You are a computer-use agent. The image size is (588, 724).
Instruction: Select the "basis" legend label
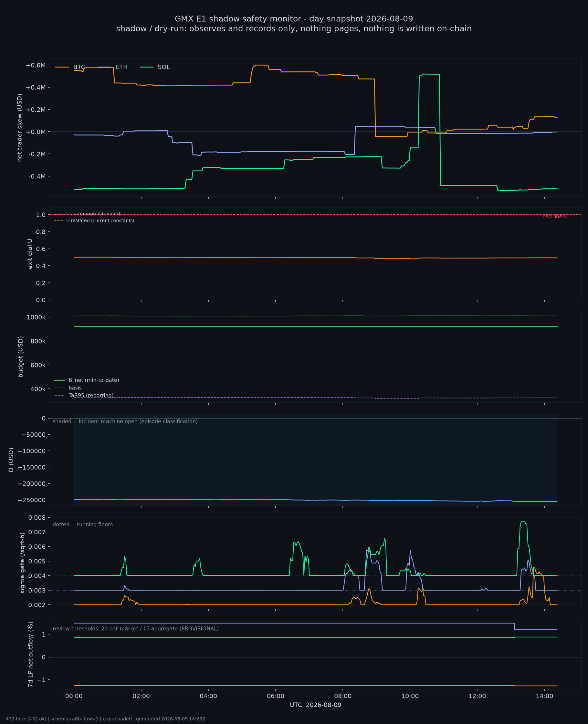click(75, 388)
